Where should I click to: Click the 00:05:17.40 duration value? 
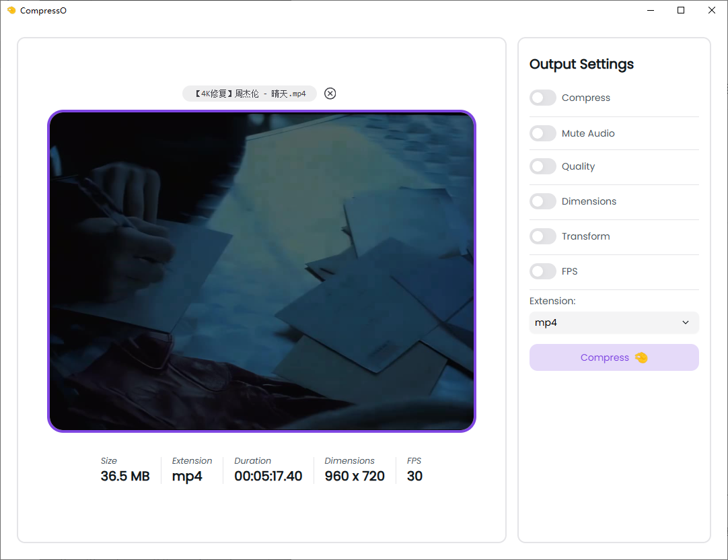pos(268,477)
